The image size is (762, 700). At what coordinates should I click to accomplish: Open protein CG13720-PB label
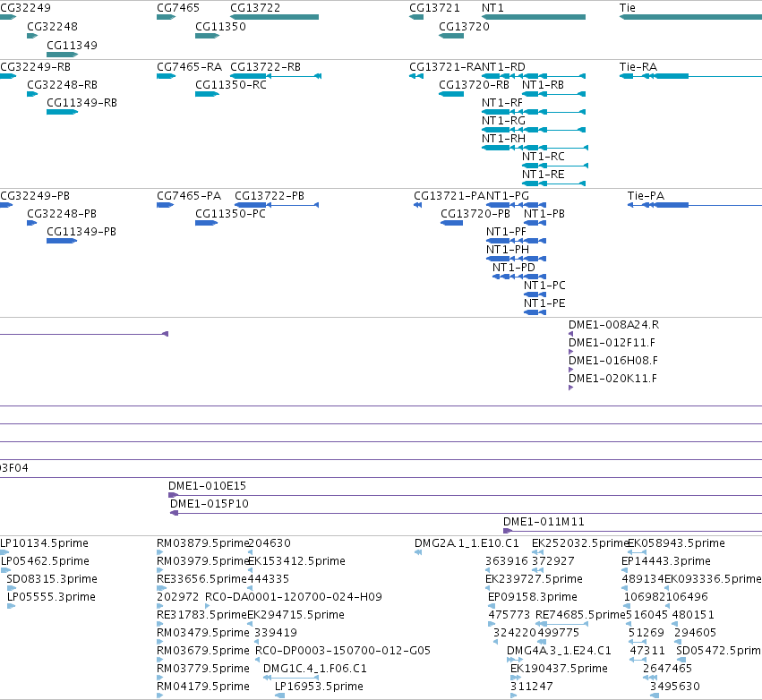pyautogui.click(x=475, y=214)
